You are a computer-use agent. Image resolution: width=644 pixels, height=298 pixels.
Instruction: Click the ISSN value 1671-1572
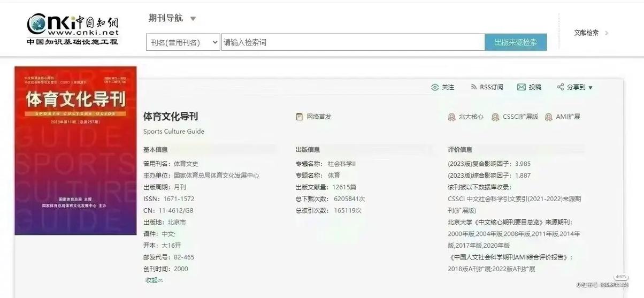[x=179, y=199]
